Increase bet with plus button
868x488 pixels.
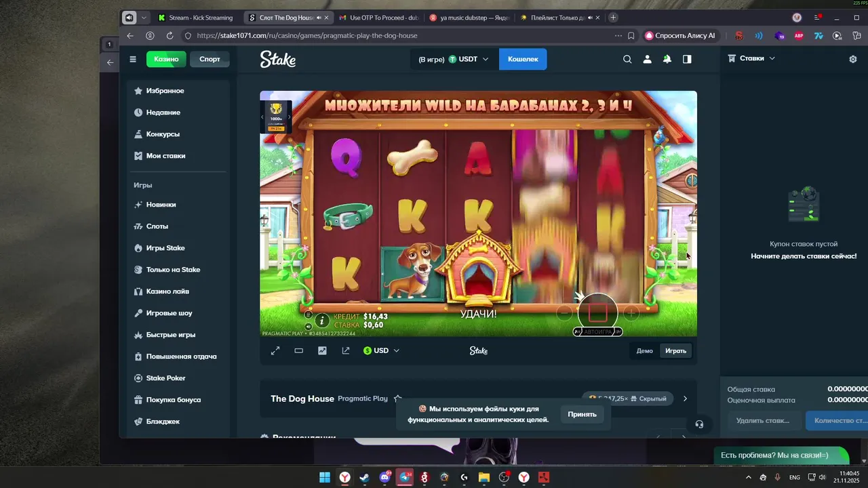(631, 313)
